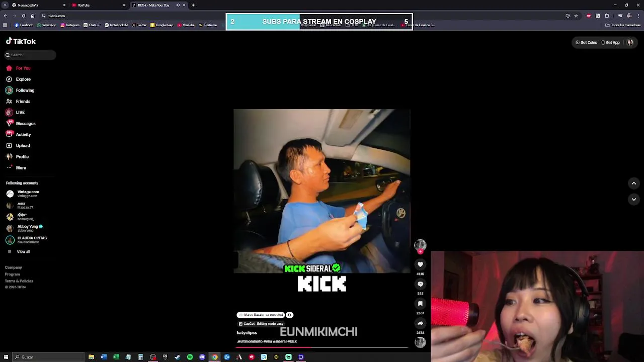Open your Profile page
The height and width of the screenshot is (362, 644).
click(x=18, y=156)
